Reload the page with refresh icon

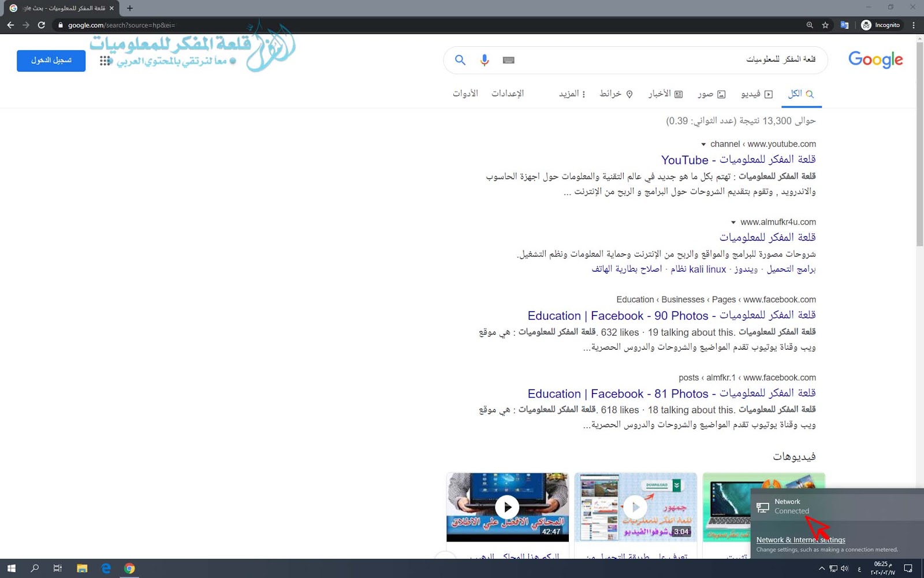coord(42,25)
